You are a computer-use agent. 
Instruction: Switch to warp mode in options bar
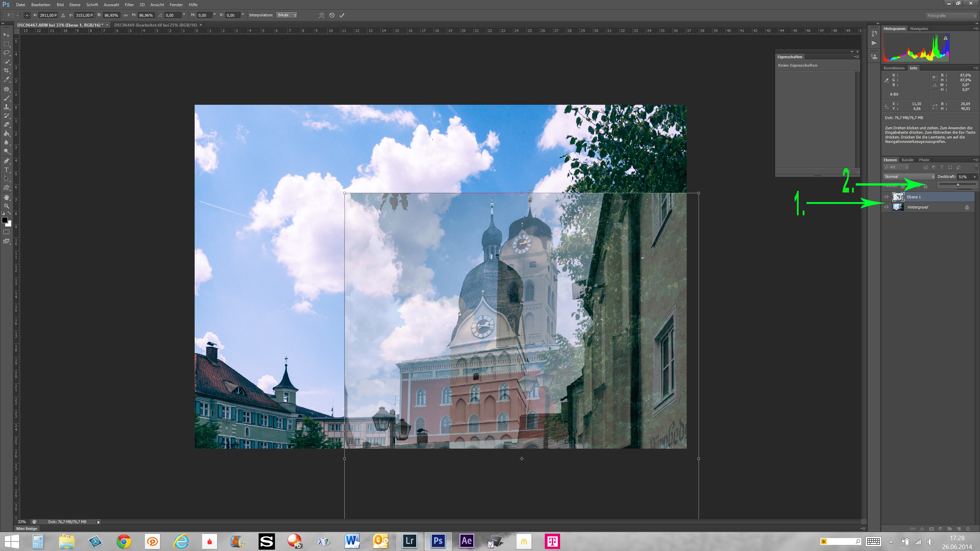click(322, 15)
